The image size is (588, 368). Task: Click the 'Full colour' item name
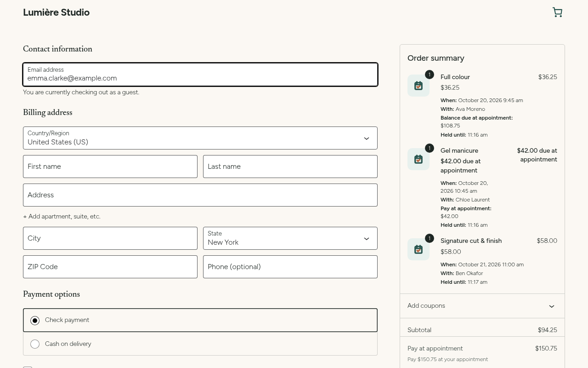[x=455, y=77]
